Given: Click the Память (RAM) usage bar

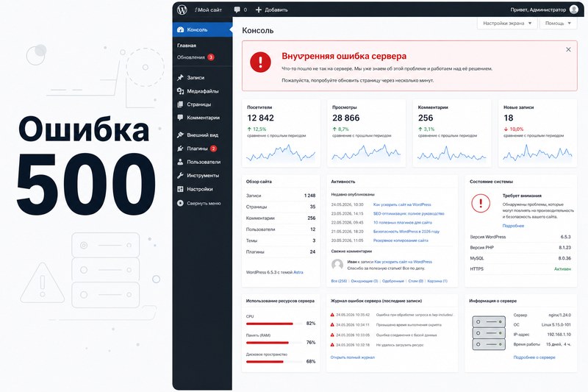Looking at the screenshot, I should 274,343.
